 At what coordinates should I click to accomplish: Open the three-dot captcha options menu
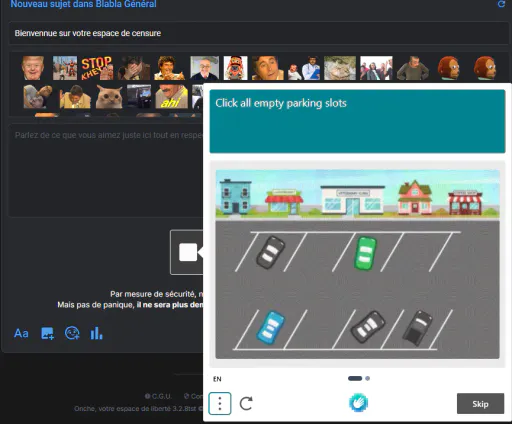coord(220,403)
